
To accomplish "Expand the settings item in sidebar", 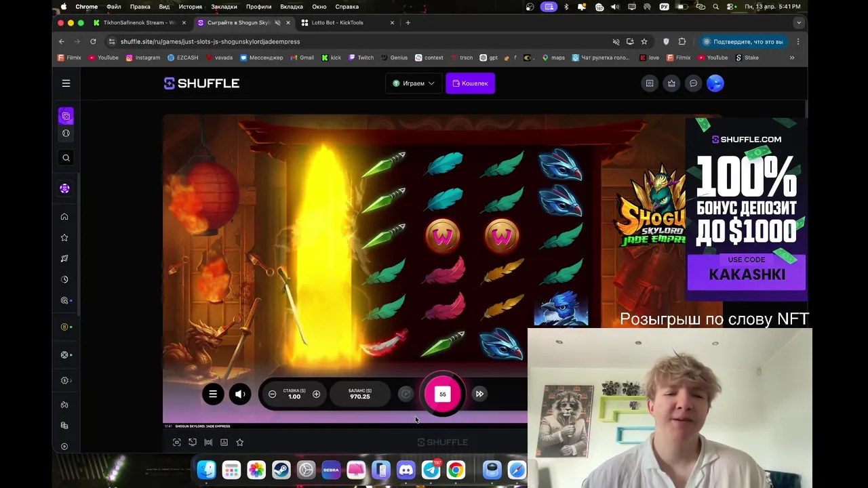I will click(66, 381).
